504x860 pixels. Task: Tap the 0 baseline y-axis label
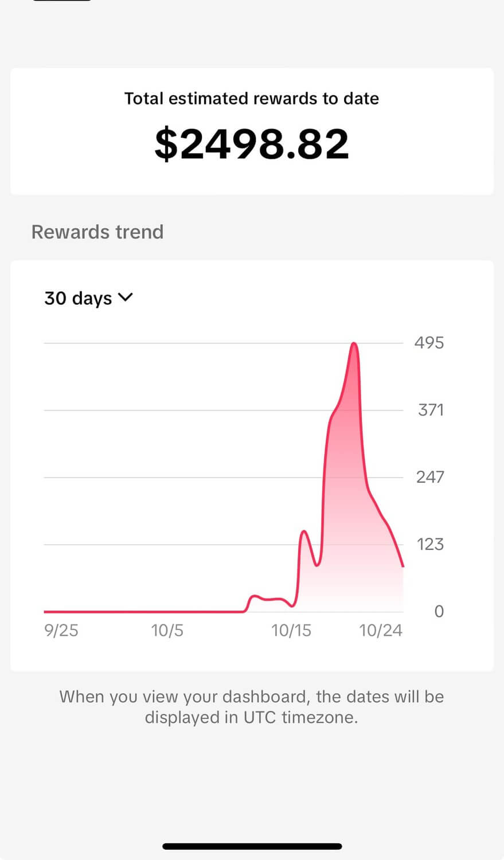439,612
